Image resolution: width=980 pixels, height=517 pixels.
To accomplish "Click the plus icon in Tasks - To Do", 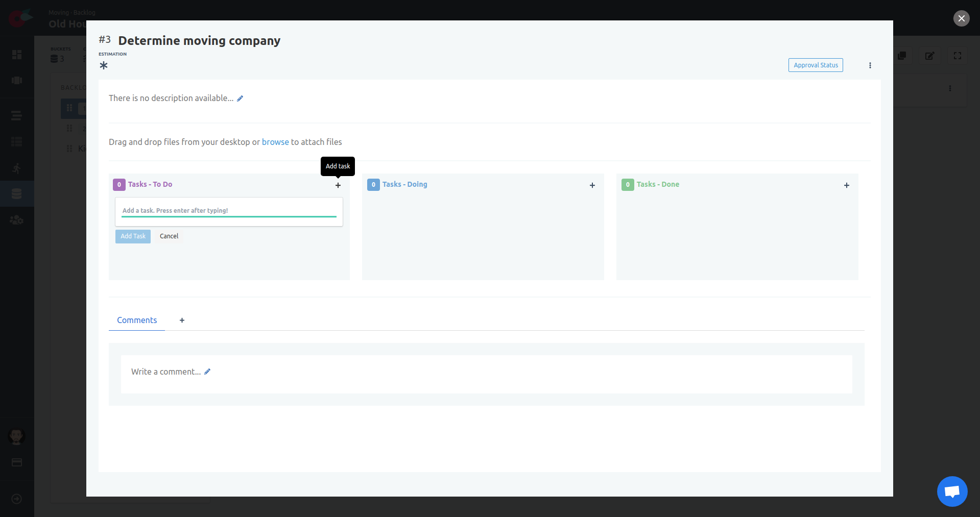I will [338, 185].
